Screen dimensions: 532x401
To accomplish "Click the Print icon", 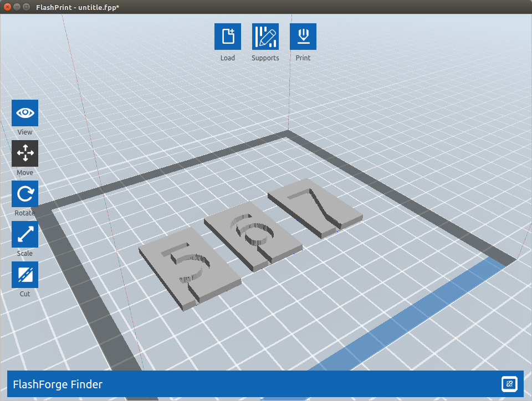I will [303, 37].
